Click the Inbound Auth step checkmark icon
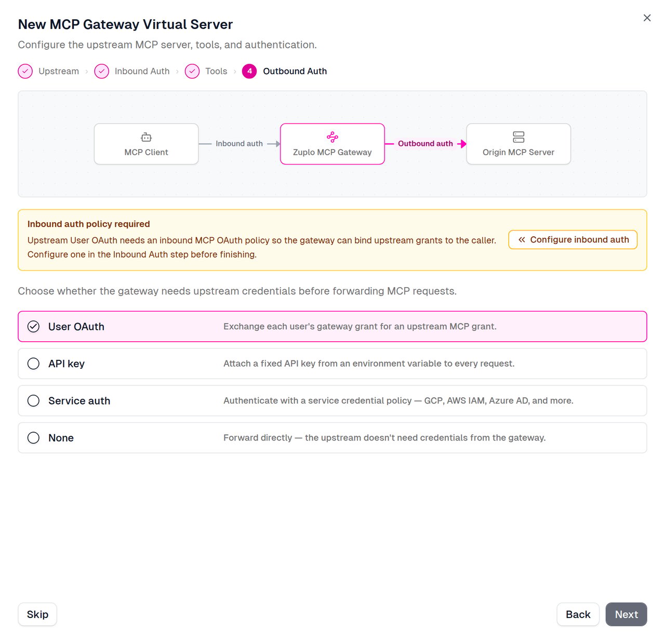Viewport: 665px width, 644px height. click(x=101, y=71)
